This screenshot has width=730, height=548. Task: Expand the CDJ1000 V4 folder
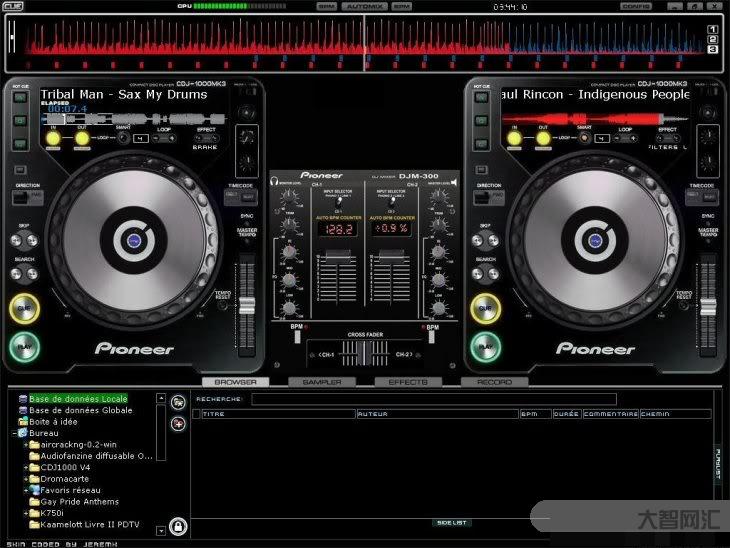point(26,467)
